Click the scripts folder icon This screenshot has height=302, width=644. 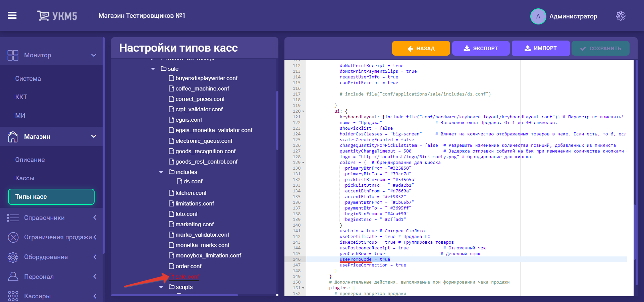[x=171, y=287]
